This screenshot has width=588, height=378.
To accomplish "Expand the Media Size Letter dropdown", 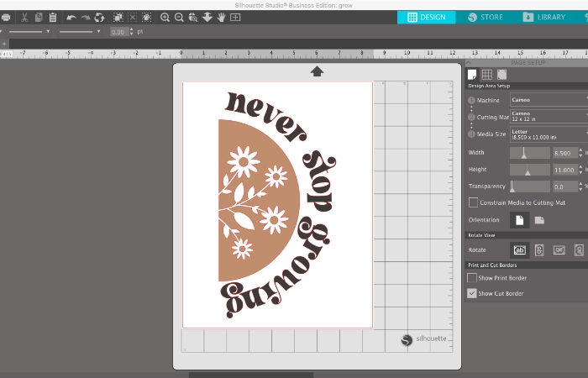I will tap(548, 134).
